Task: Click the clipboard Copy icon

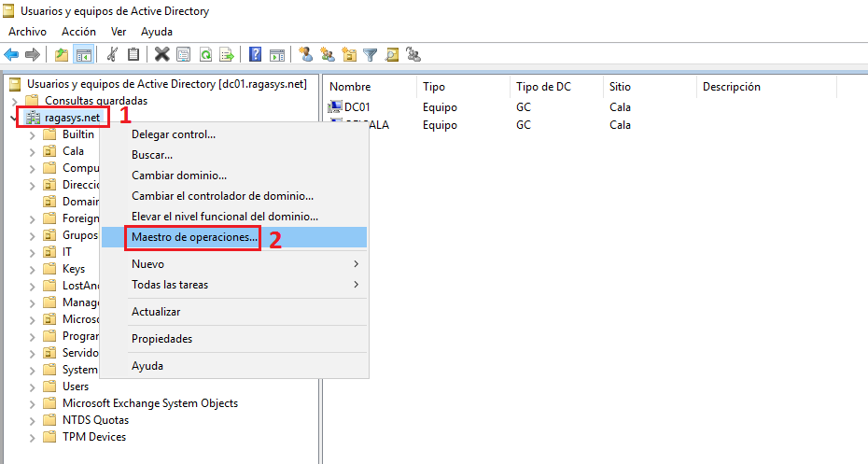Action: (133, 54)
